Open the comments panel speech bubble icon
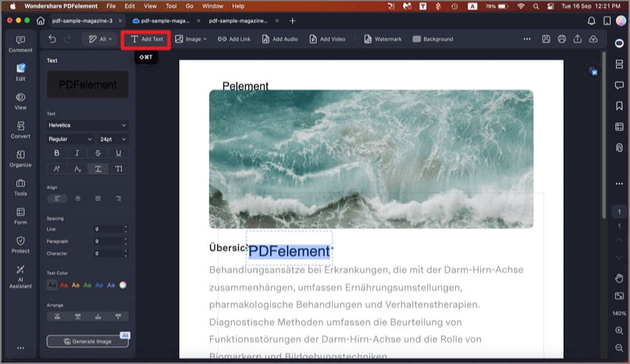 [619, 85]
